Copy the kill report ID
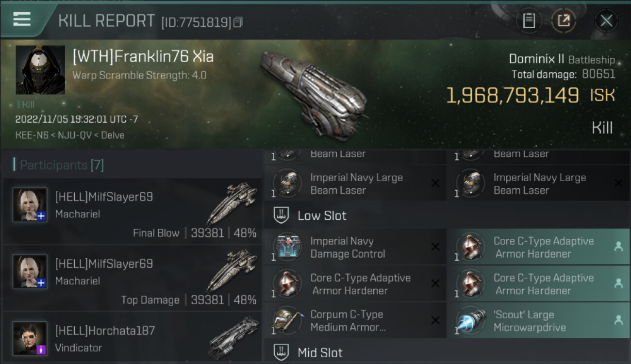This screenshot has width=631, height=364. (238, 22)
